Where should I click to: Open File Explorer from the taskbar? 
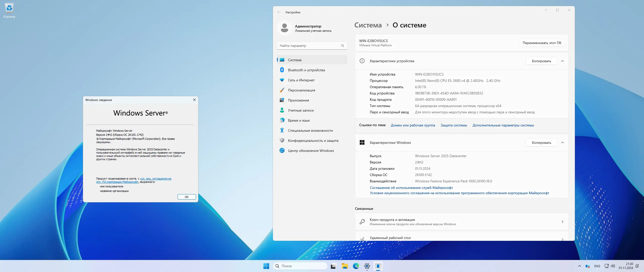coord(344,266)
